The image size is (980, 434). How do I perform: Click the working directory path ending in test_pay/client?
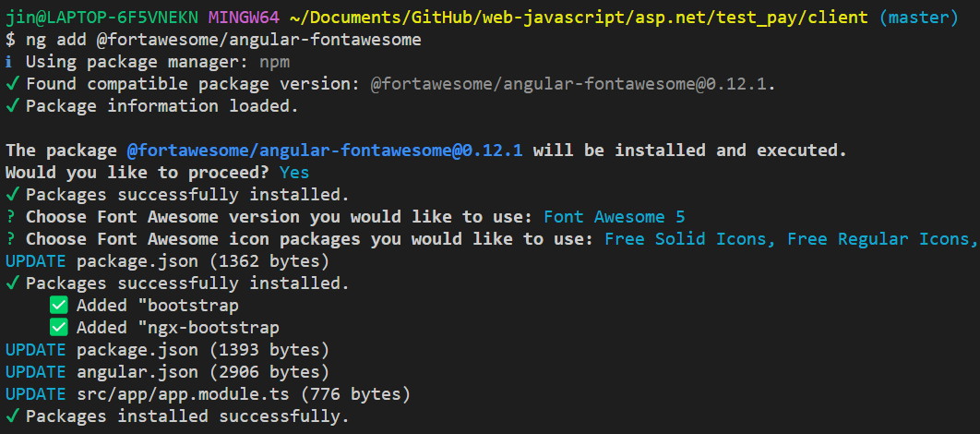(579, 18)
